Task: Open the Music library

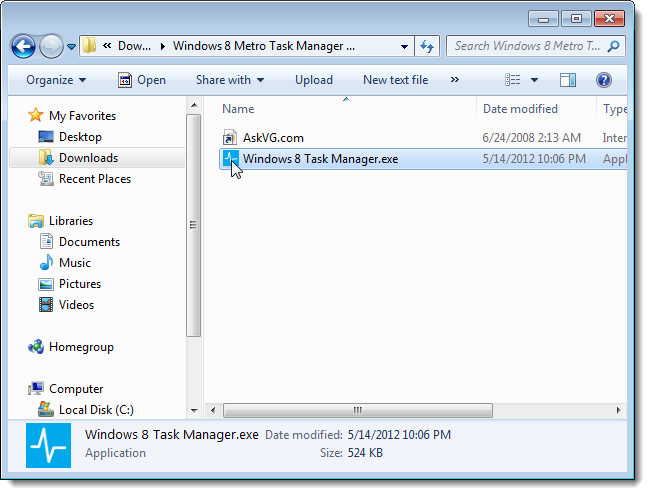Action: pyautogui.click(x=75, y=263)
